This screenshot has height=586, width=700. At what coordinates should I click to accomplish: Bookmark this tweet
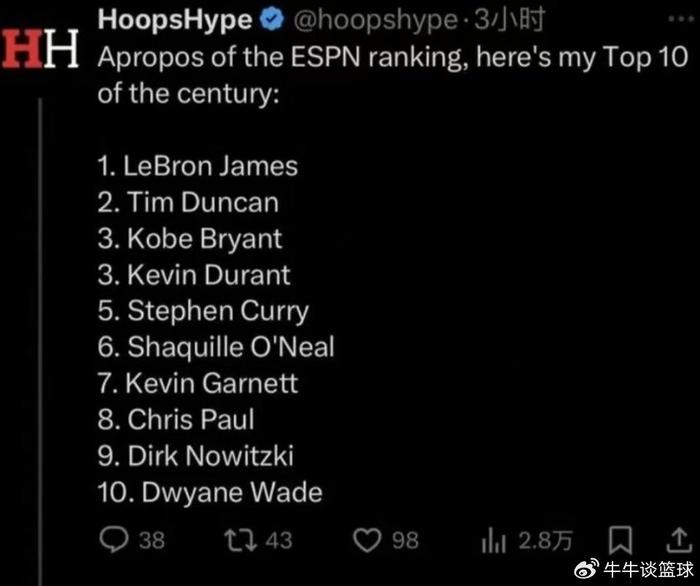tap(620, 540)
